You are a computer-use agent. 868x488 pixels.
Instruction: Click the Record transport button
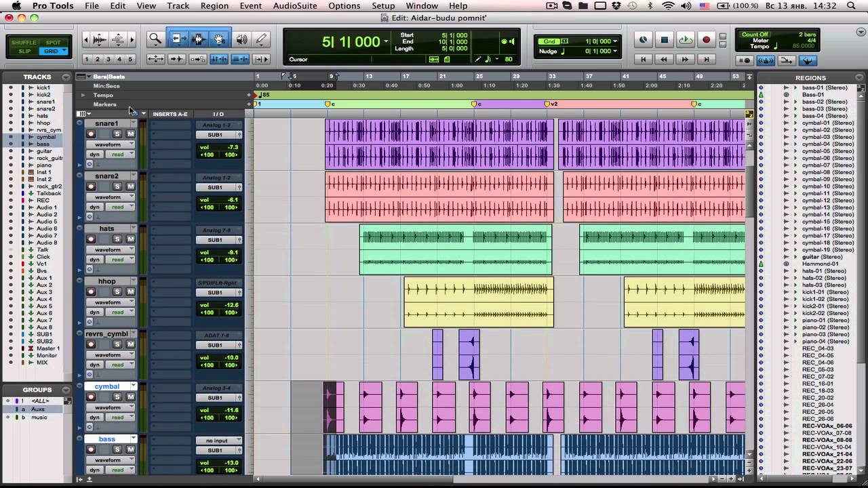click(x=706, y=40)
